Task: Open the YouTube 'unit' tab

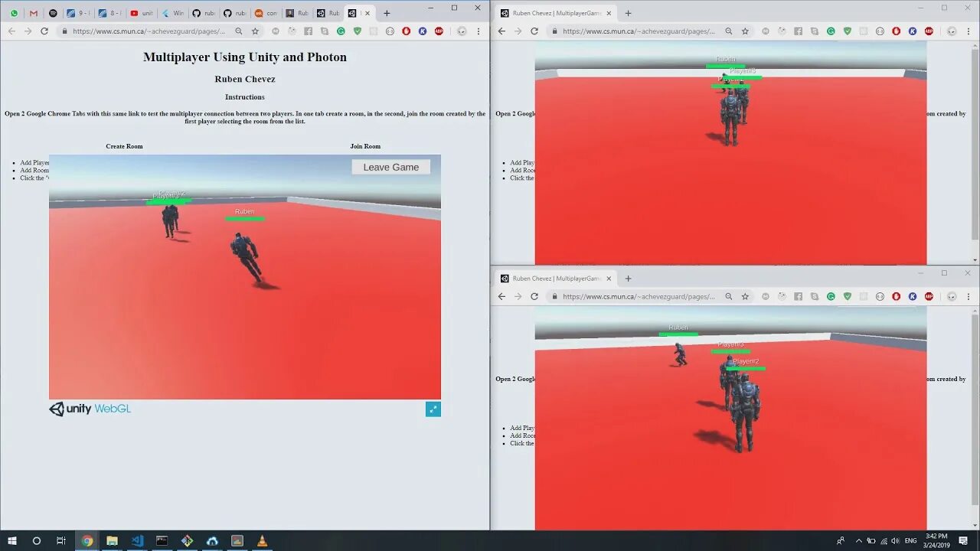Action: pos(141,13)
